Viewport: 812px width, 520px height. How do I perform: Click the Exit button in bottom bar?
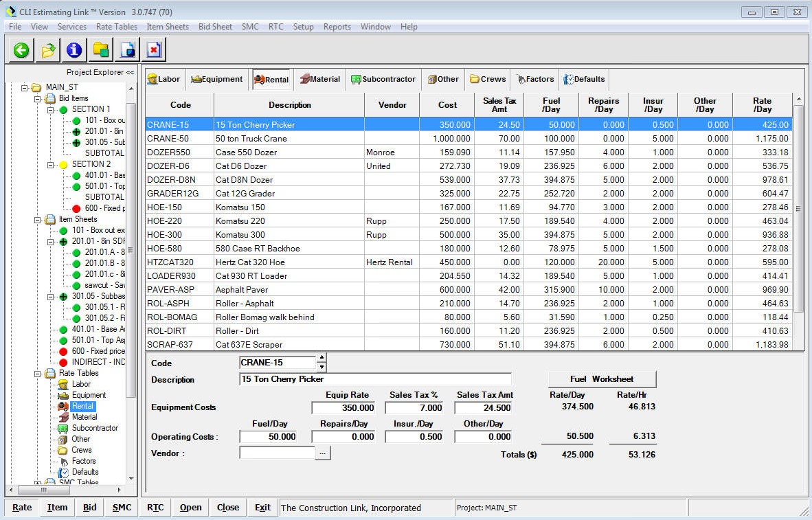[x=262, y=508]
